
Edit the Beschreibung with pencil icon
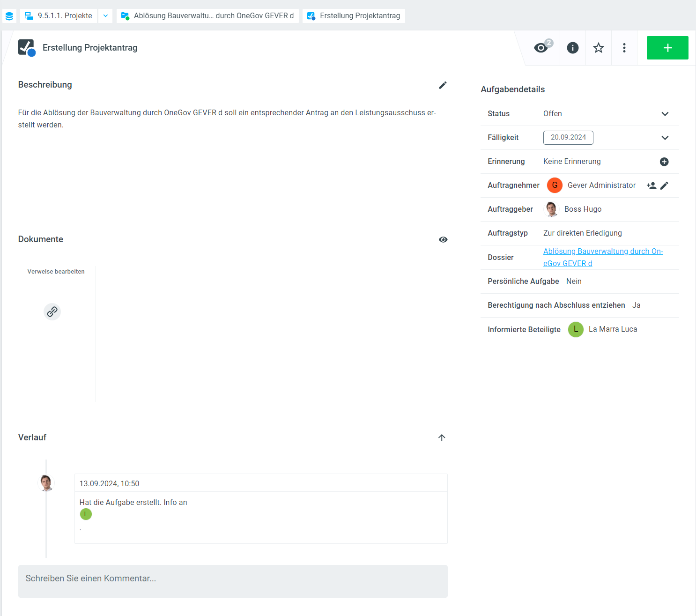point(443,85)
